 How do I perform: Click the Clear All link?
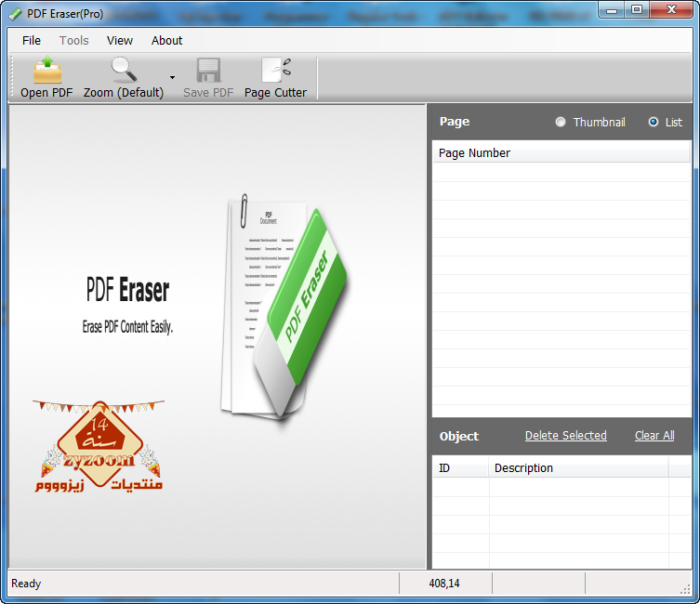[x=654, y=436]
